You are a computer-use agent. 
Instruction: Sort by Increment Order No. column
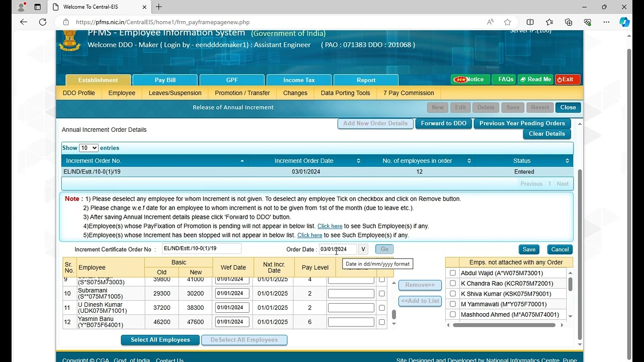[154, 161]
